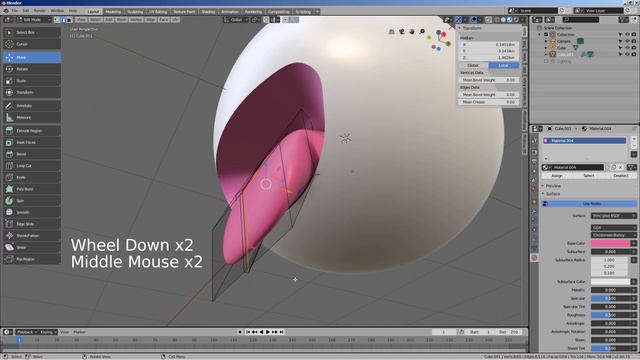640x360 pixels.
Task: Click the play animation button
Action: (x=268, y=332)
